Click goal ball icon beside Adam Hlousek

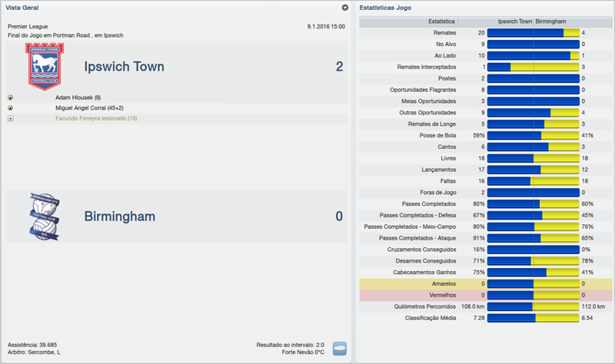[x=11, y=98]
